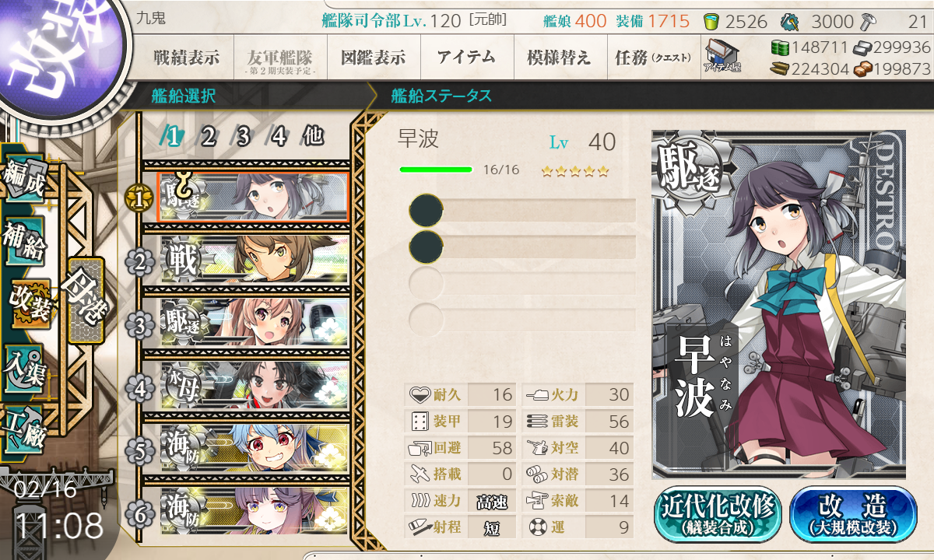
Task: Open the アイテム屋 item shop icon
Action: point(722,57)
